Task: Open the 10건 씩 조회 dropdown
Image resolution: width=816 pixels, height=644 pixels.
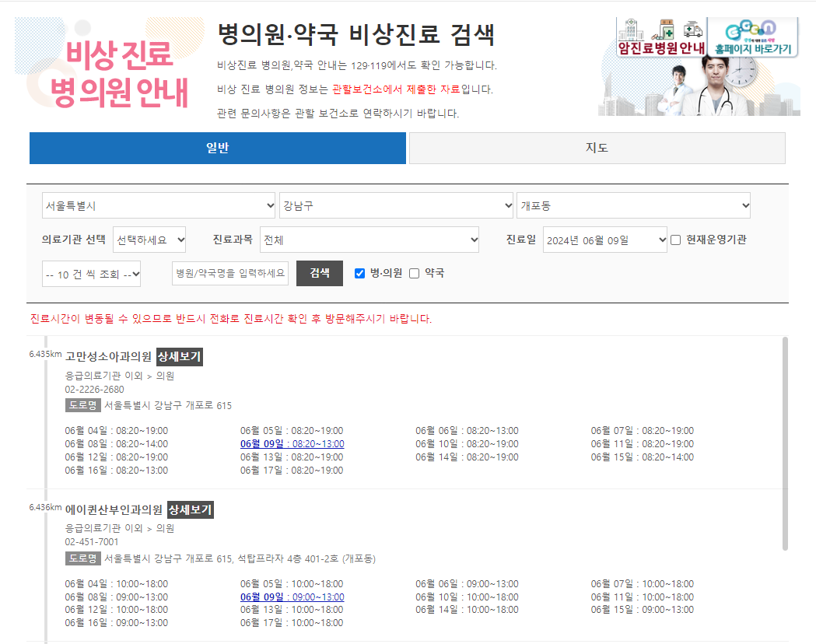Action: tap(91, 273)
